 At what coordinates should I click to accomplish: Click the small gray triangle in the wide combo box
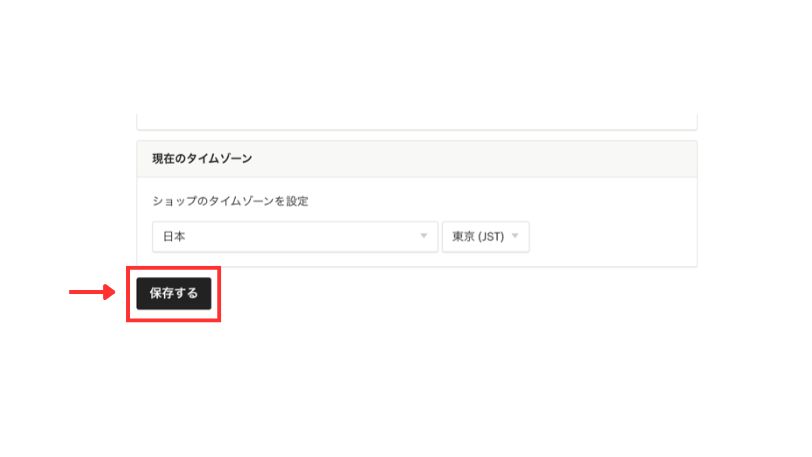(424, 236)
